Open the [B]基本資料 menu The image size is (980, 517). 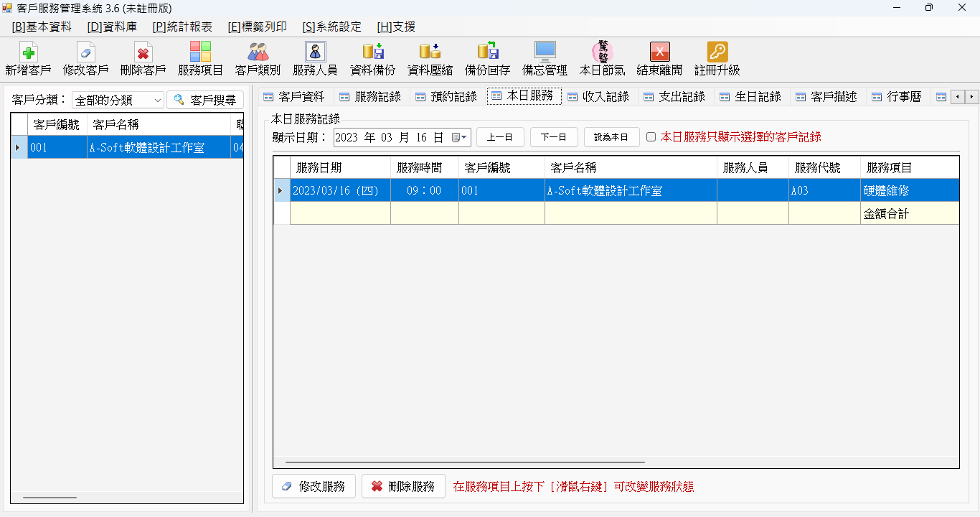[42, 27]
